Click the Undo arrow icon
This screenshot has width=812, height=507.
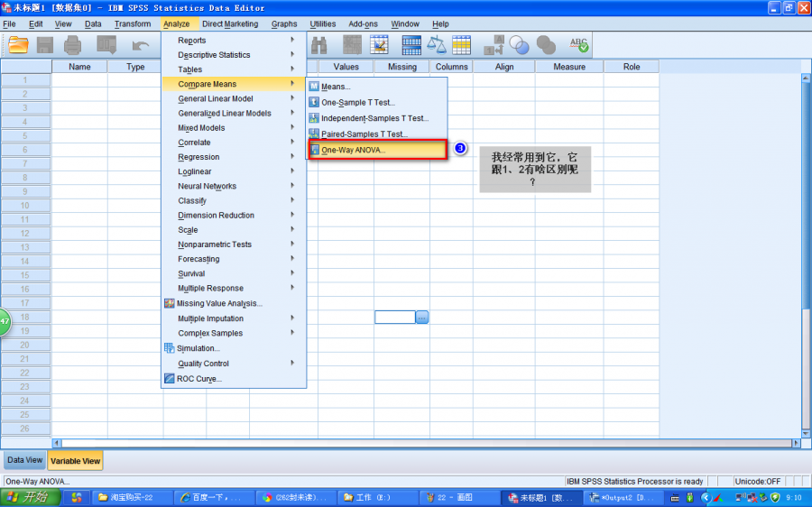141,46
